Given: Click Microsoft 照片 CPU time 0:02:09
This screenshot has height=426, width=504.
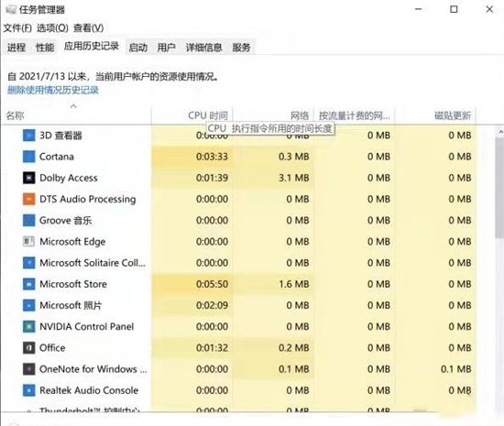Looking at the screenshot, I should coord(212,305).
